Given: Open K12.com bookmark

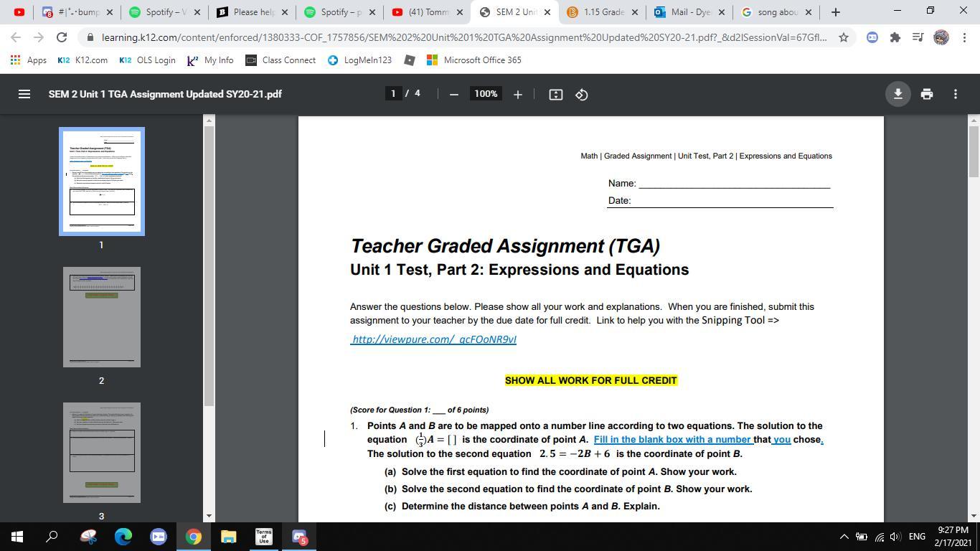Looking at the screenshot, I should [x=83, y=60].
